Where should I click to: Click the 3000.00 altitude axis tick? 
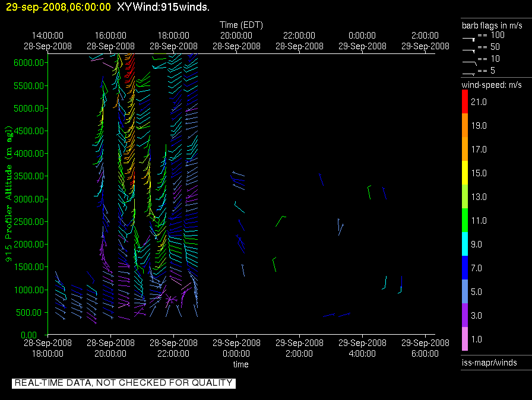[29, 199]
